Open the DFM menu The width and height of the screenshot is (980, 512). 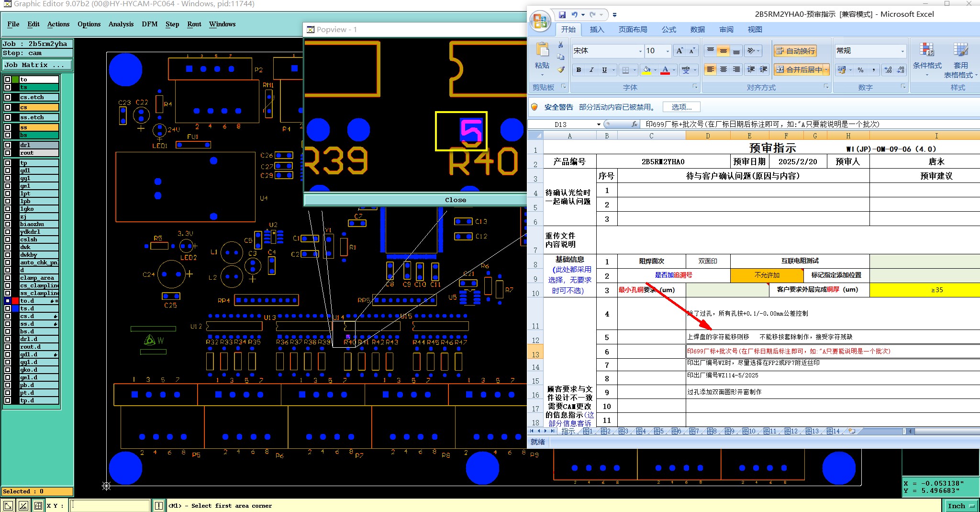(150, 24)
